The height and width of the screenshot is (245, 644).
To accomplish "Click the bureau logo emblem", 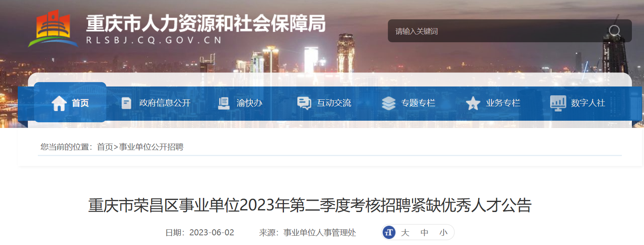I will click(53, 29).
